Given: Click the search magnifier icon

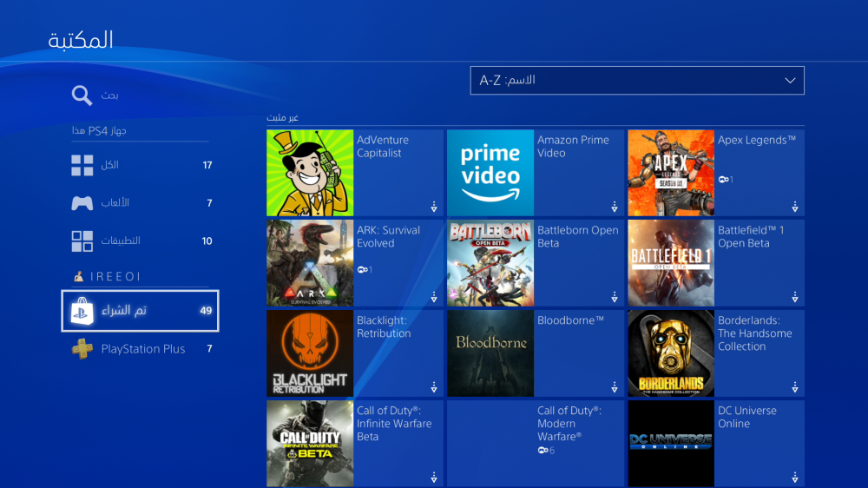Looking at the screenshot, I should (x=82, y=96).
